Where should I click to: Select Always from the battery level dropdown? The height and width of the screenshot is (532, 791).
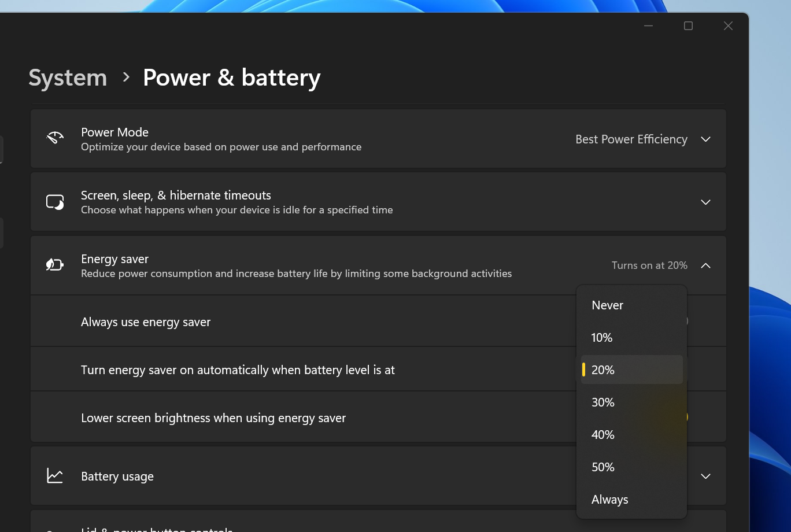[x=609, y=499]
